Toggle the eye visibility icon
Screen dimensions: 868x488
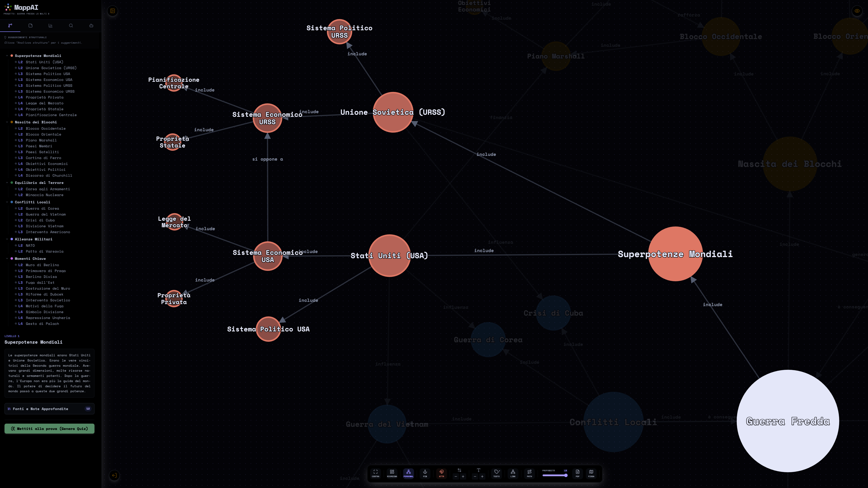tap(857, 11)
